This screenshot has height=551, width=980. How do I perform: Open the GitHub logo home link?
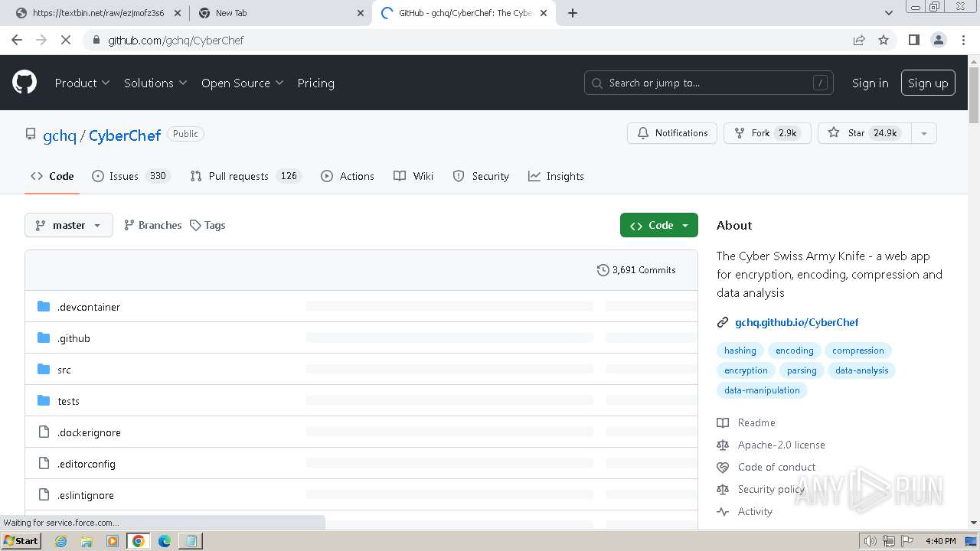point(24,83)
